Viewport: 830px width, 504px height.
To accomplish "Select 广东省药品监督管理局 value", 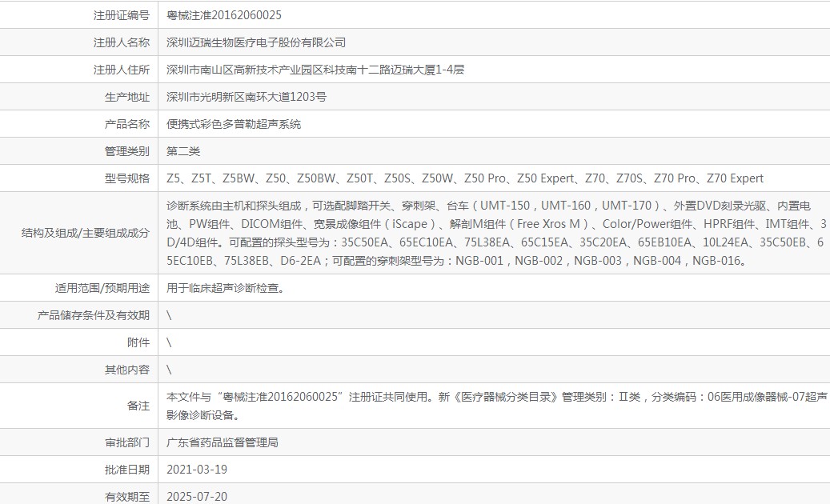I will pyautogui.click(x=223, y=442).
